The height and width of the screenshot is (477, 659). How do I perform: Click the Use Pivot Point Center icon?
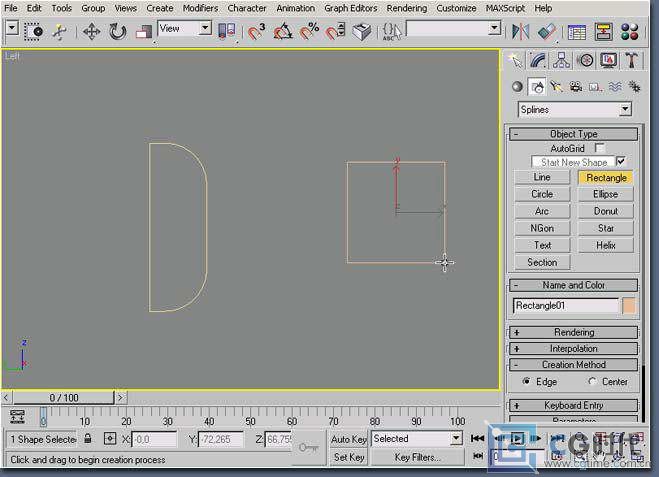227,32
